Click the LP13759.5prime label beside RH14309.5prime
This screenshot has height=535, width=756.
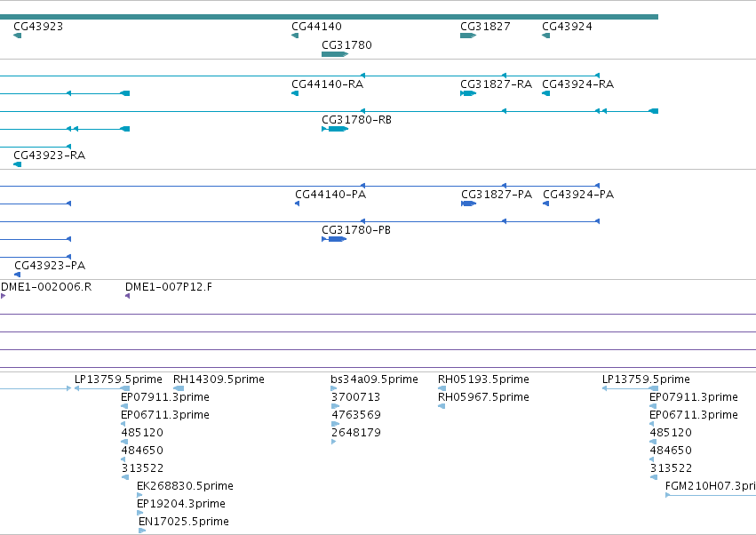pyautogui.click(x=118, y=379)
